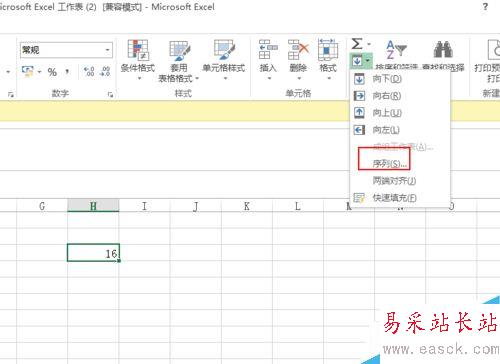500x364 pixels.
Task: Click the Print Preview page icon
Action: [493, 50]
